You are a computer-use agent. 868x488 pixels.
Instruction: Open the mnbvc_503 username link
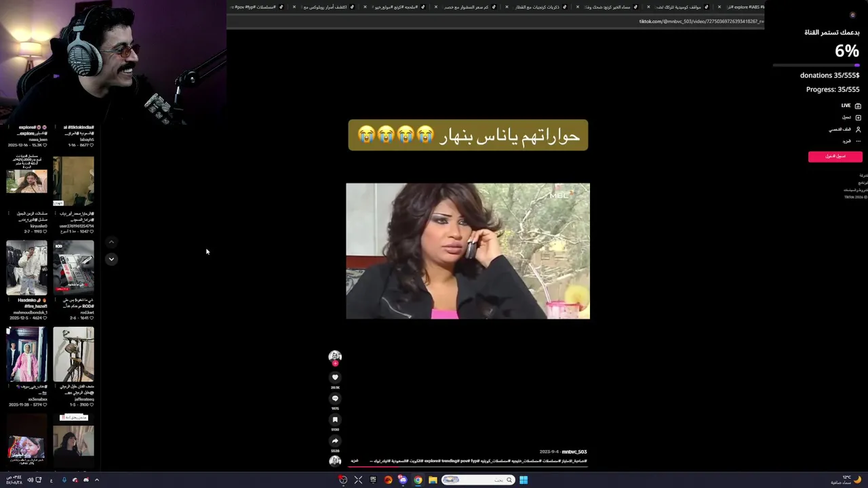pyautogui.click(x=574, y=451)
